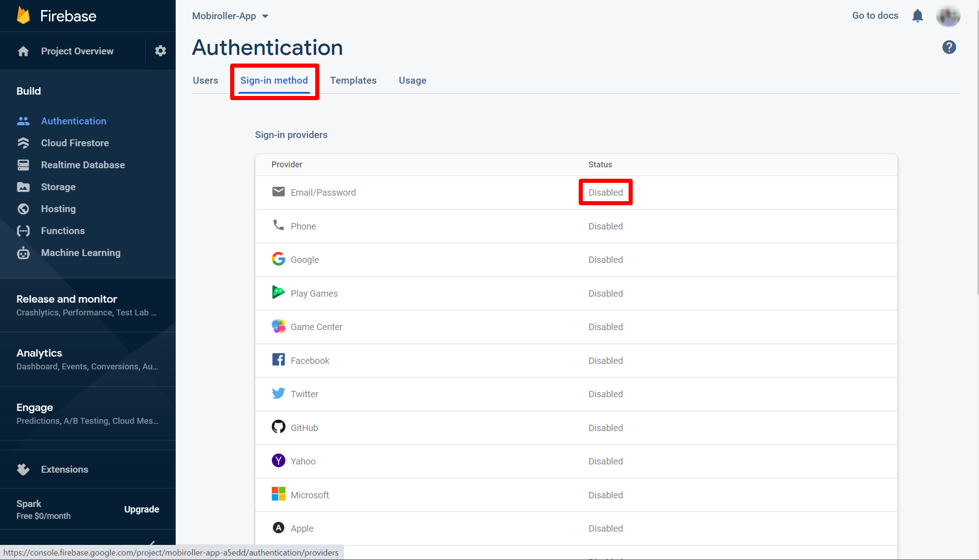Viewport: 979px width, 560px height.
Task: Open the help question mark icon
Action: tap(949, 47)
